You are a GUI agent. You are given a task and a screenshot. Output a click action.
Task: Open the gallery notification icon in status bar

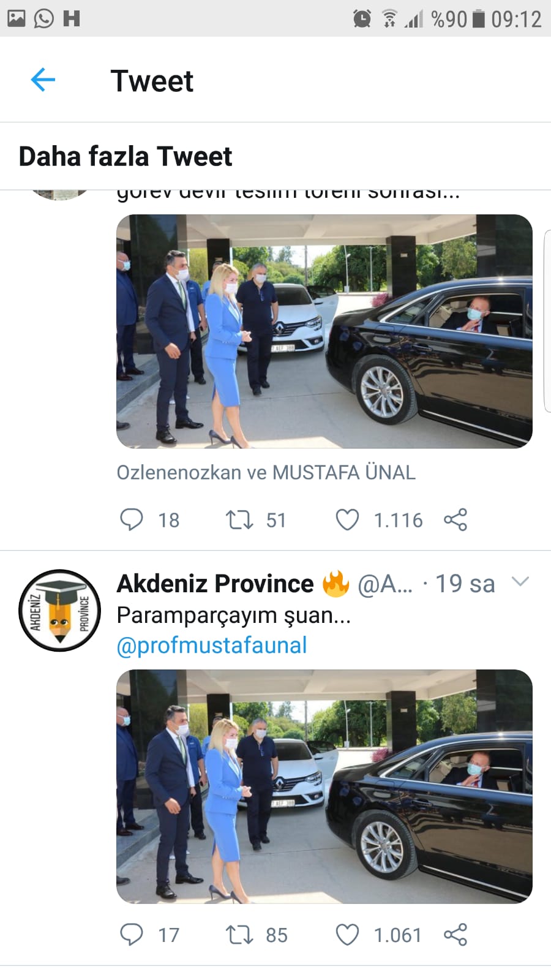[17, 18]
